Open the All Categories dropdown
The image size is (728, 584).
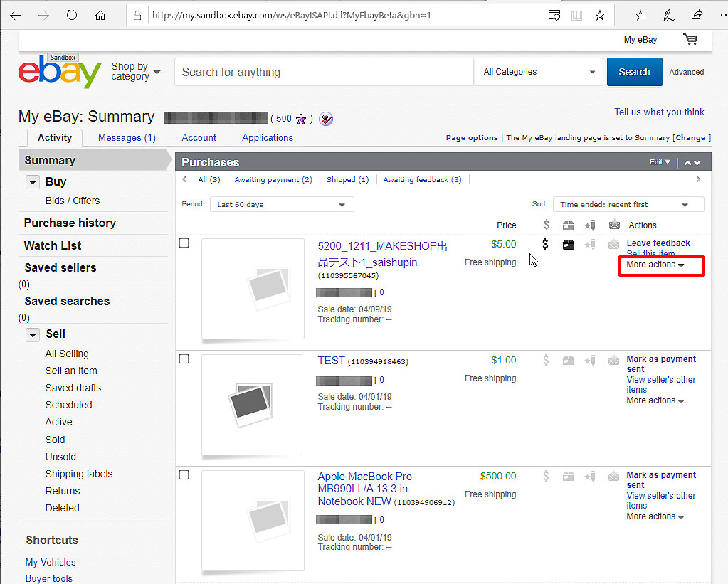(539, 72)
